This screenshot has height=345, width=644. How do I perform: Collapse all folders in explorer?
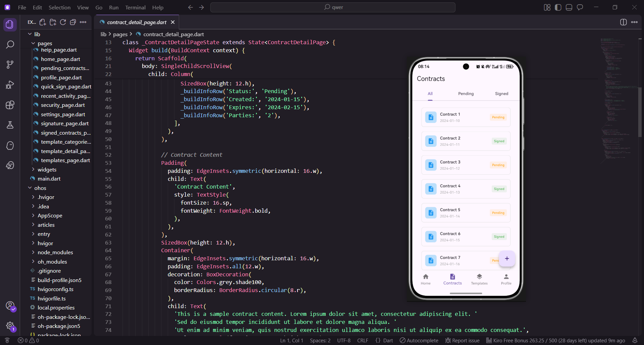73,22
